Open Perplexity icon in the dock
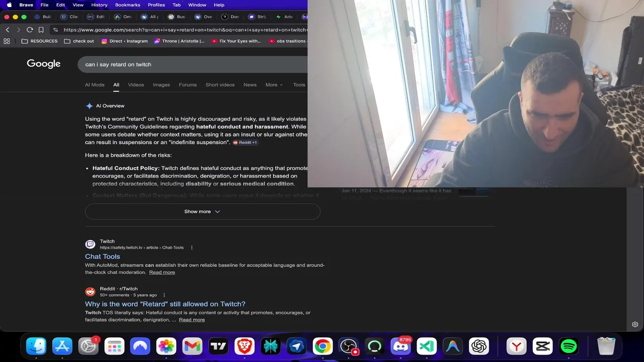 [x=270, y=346]
